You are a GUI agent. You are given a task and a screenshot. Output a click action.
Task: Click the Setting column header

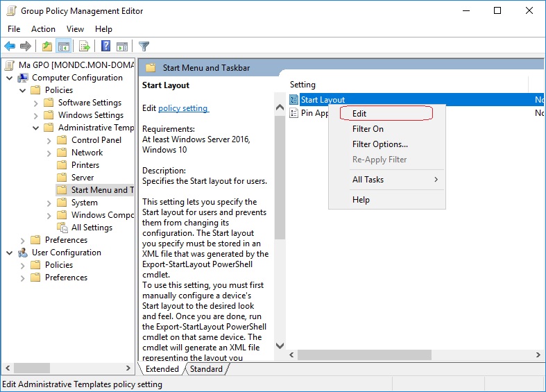coord(408,85)
